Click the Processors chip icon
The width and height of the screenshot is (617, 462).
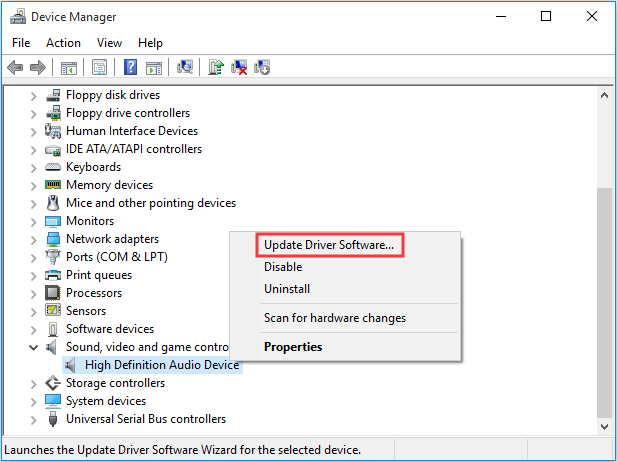[x=53, y=293]
